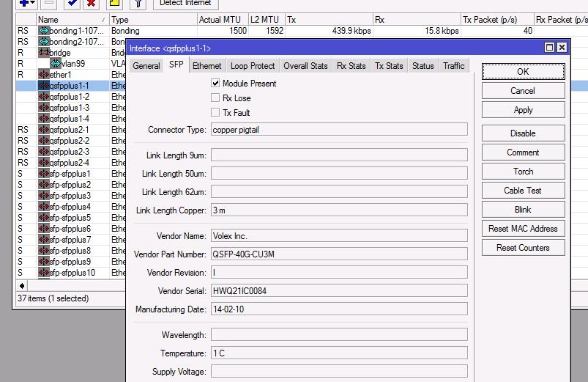Select the vlan99 interface icon

coord(56,64)
